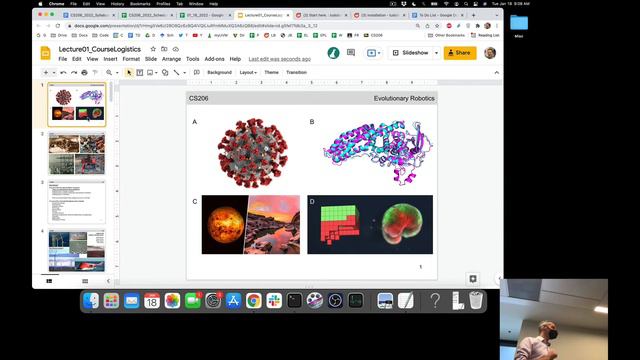Select the protein structure image labeled B

[x=378, y=152]
